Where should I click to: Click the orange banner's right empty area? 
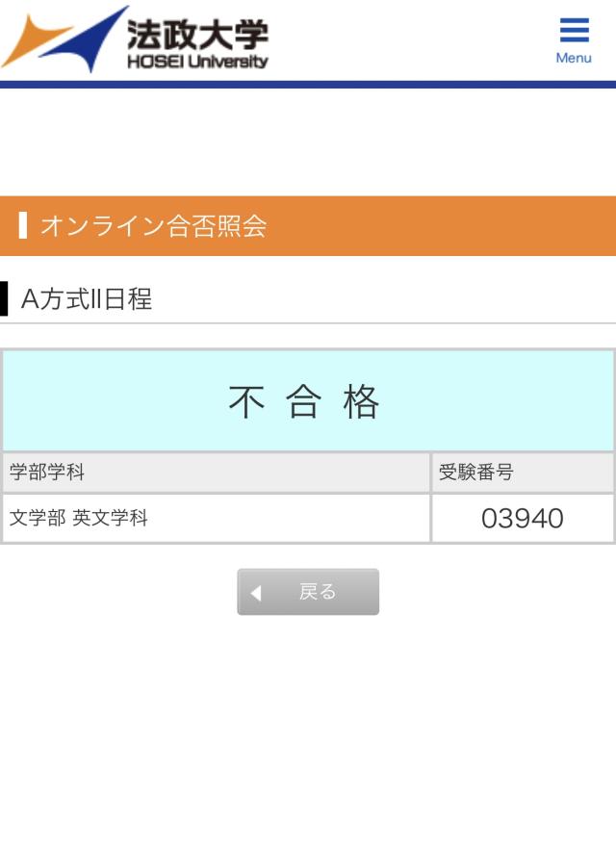462,226
